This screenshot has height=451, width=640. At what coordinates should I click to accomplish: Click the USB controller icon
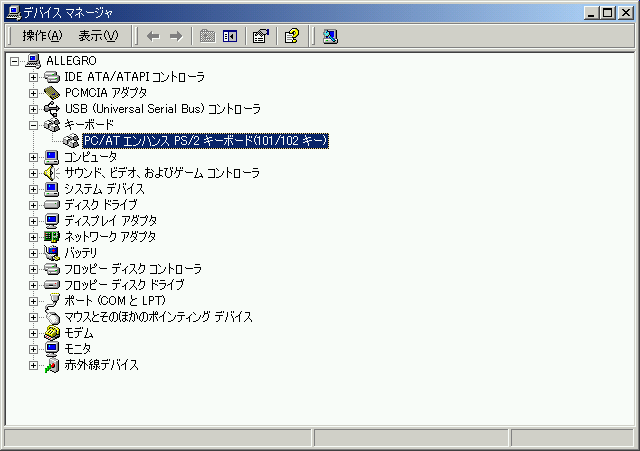pyautogui.click(x=52, y=109)
